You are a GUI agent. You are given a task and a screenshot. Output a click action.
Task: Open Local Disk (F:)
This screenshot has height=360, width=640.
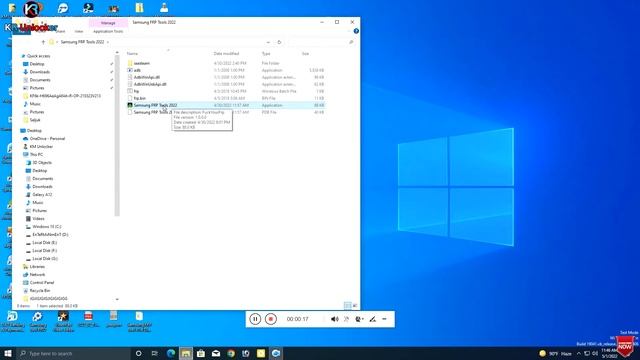[44, 251]
